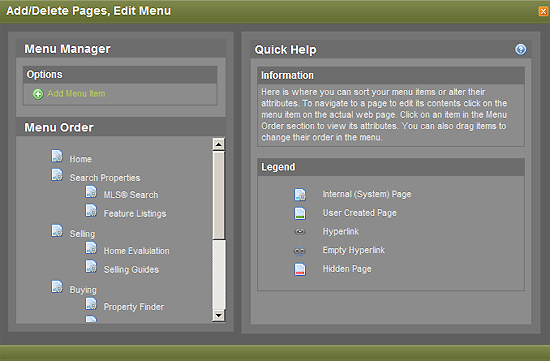Select the MLS® Search menu item
This screenshot has width=550, height=361.
point(131,195)
